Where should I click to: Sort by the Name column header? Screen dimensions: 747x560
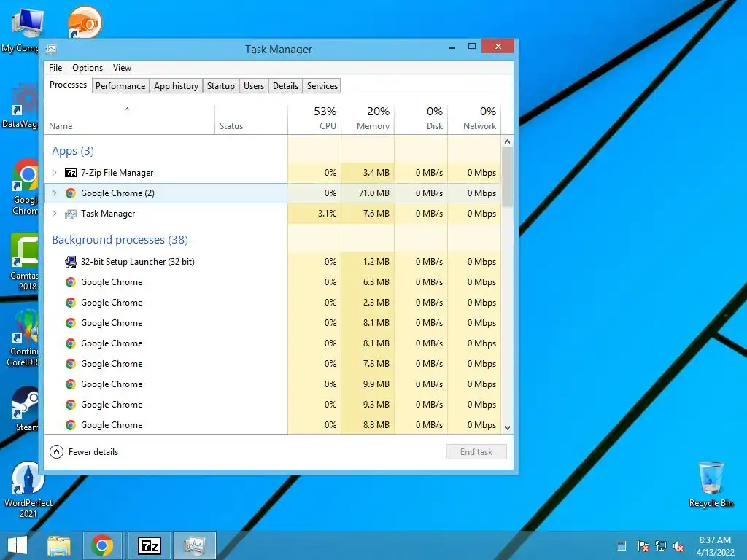[129, 119]
